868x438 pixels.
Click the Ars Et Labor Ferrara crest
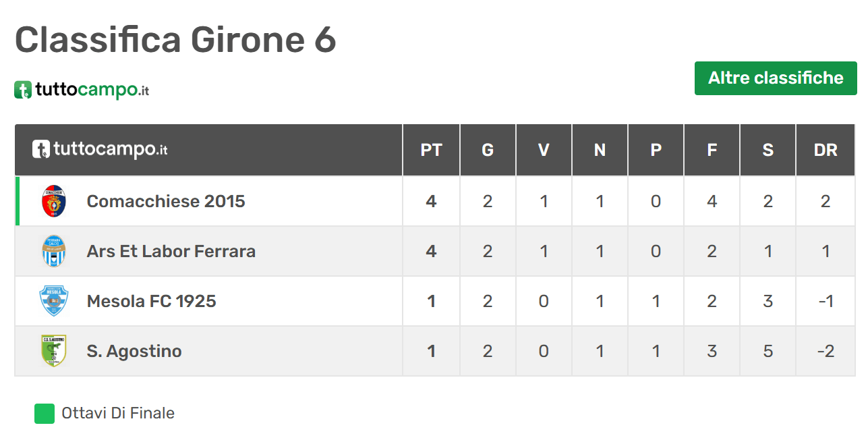(55, 251)
